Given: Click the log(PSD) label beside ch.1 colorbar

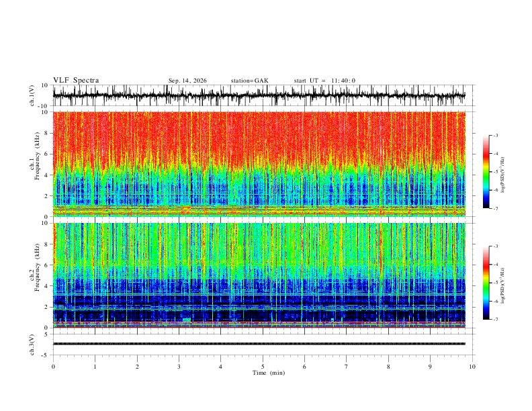Looking at the screenshot, I should [503, 175].
